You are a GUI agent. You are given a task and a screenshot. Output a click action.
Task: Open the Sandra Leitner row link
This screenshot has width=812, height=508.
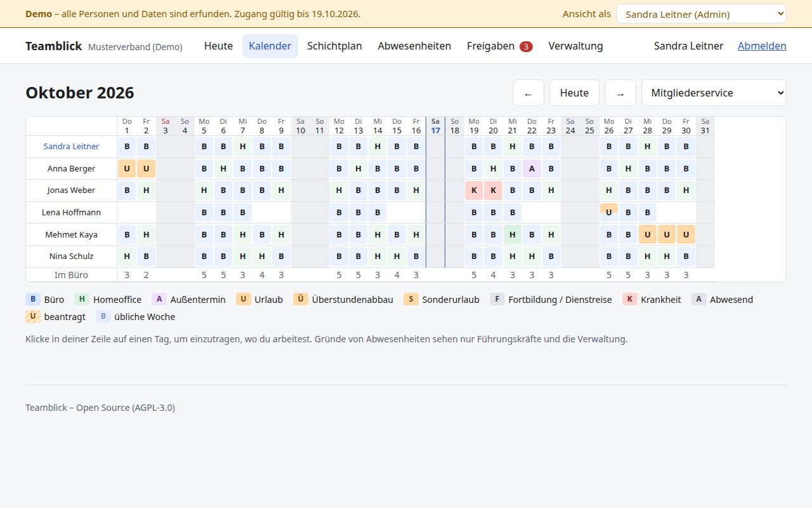pos(71,147)
